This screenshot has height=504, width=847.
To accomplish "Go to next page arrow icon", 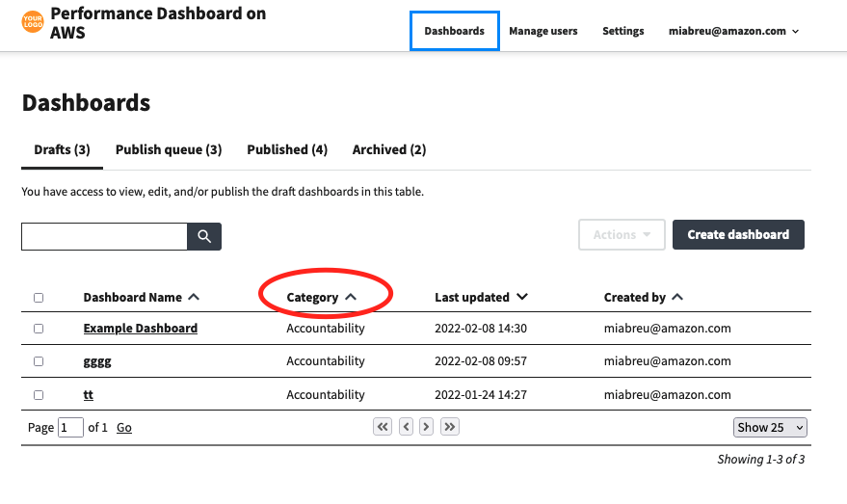I will (x=426, y=427).
